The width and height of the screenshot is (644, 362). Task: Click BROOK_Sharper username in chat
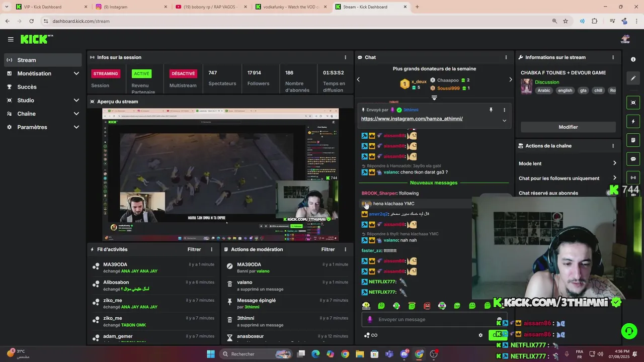[379, 193]
